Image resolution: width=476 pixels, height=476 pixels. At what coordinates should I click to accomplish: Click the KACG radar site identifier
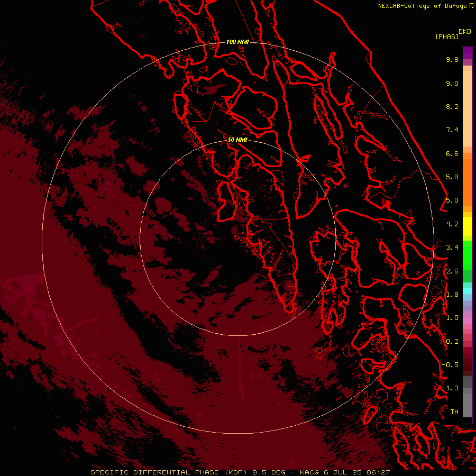309,472
